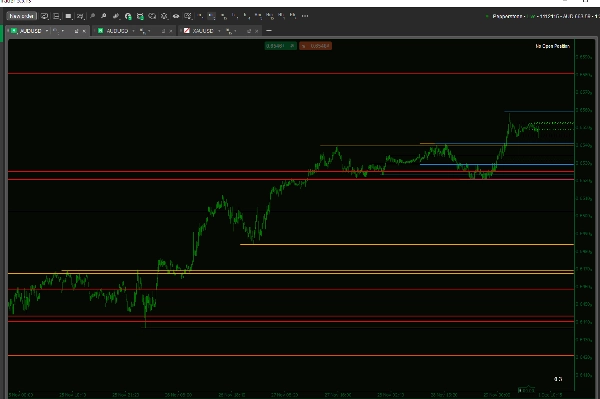Detach the second AUDUSD chart tab
Image resolution: width=600 pixels, height=399 pixels.
click(163, 31)
